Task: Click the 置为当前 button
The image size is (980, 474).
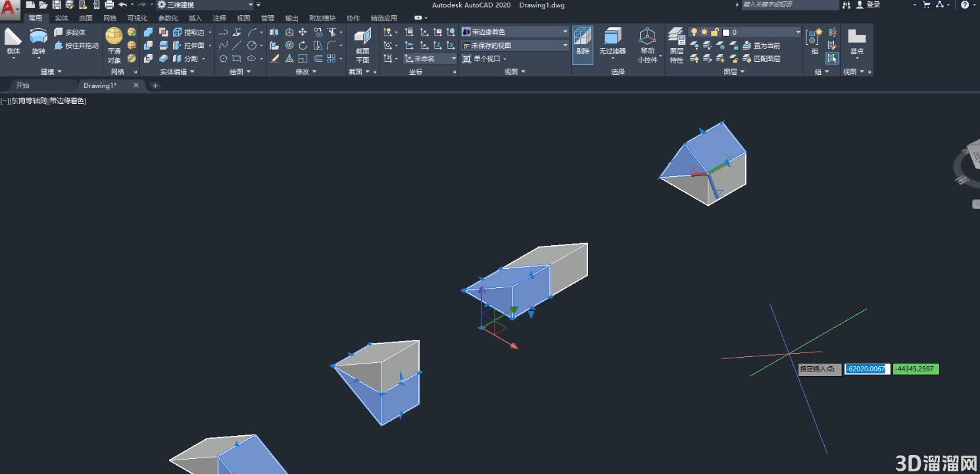Action: coord(761,46)
